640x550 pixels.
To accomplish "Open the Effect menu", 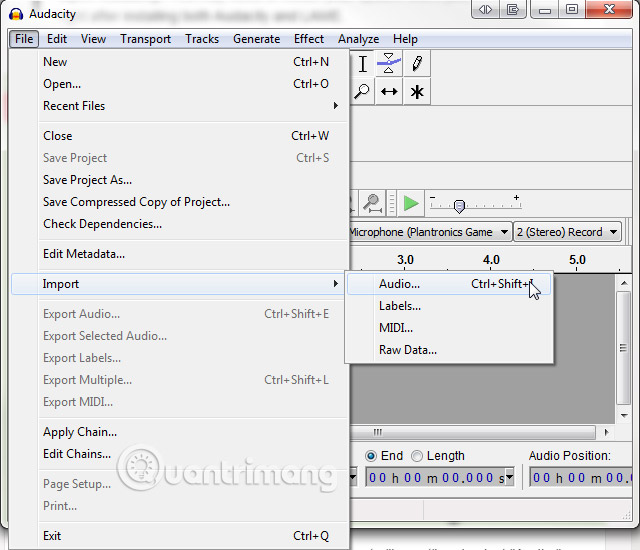I will pos(309,39).
